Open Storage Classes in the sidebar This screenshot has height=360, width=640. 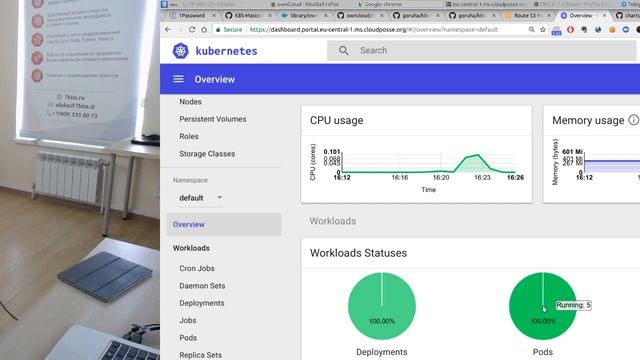coord(207,154)
